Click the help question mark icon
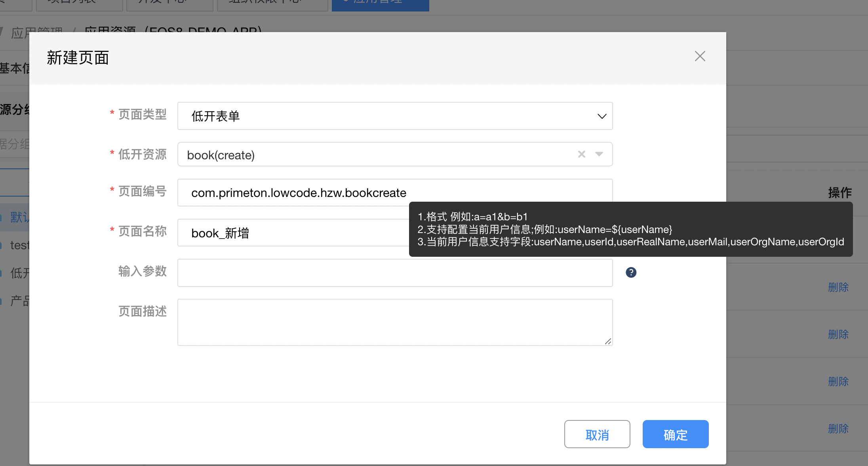The image size is (868, 466). (x=631, y=272)
